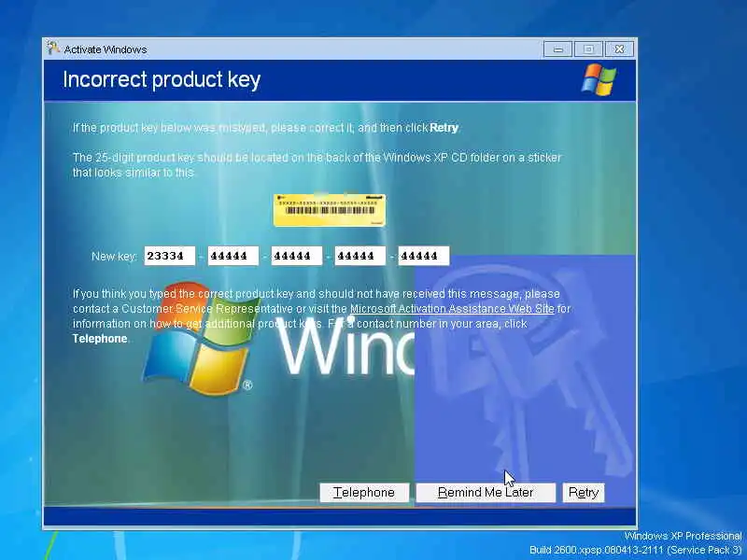Click the bold 'Retry' word in the instructions
The image size is (747, 560).
click(x=444, y=128)
